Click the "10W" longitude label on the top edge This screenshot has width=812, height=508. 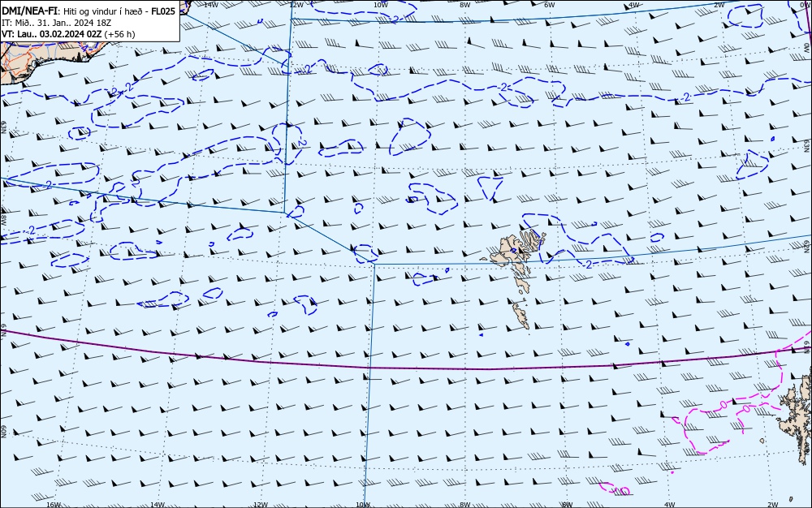(x=380, y=4)
